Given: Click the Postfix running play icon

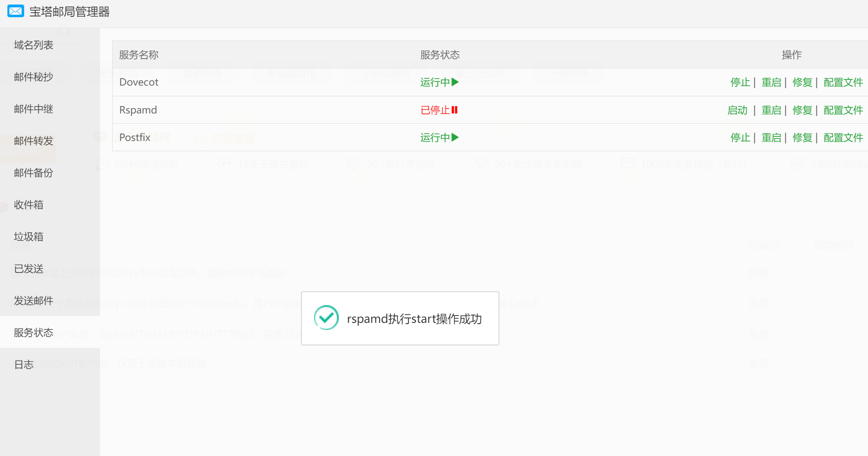Looking at the screenshot, I should coord(455,137).
